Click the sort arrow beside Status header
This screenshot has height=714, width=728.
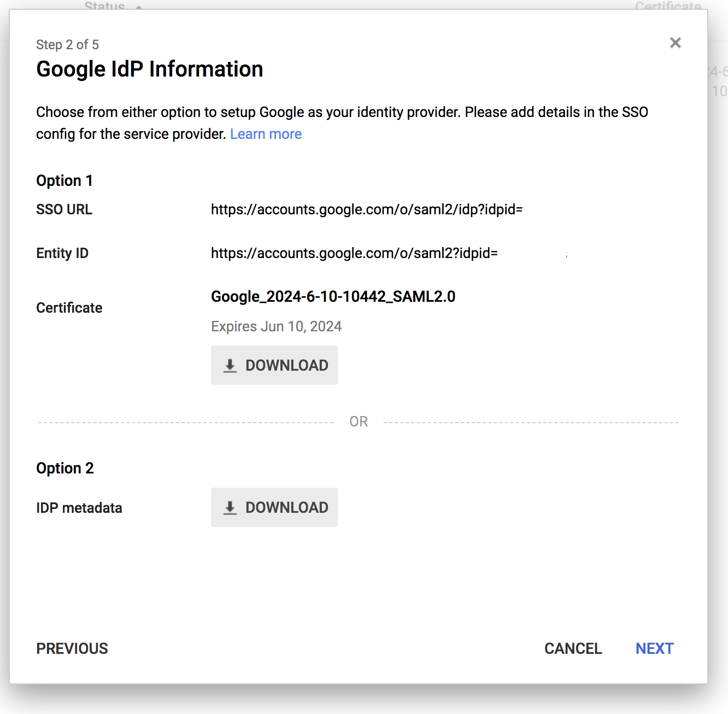[139, 7]
